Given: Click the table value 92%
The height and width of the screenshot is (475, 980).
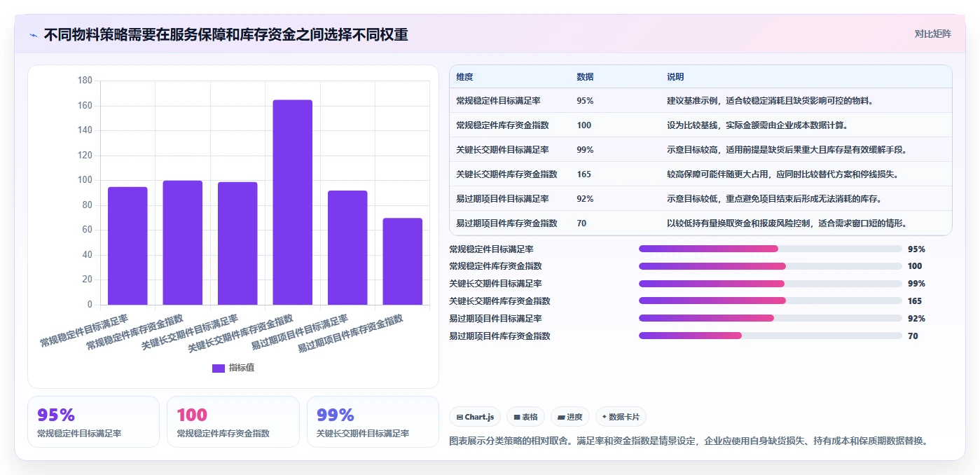Looking at the screenshot, I should 585,199.
